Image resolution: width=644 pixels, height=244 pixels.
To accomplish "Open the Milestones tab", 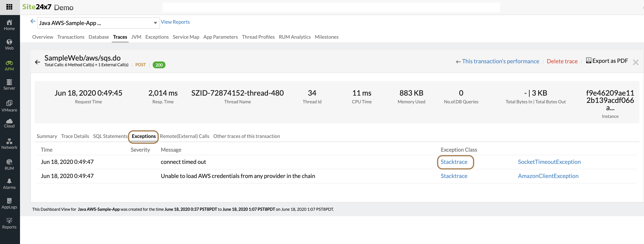I will tap(327, 37).
